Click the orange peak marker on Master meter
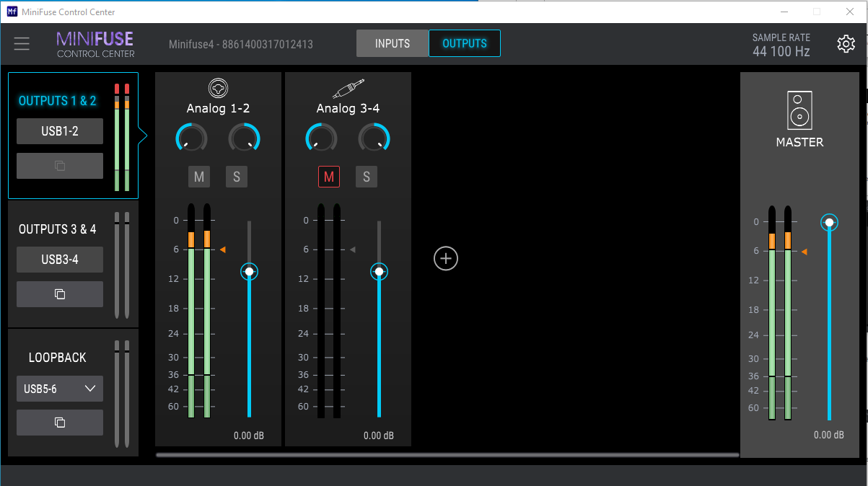 coord(804,252)
